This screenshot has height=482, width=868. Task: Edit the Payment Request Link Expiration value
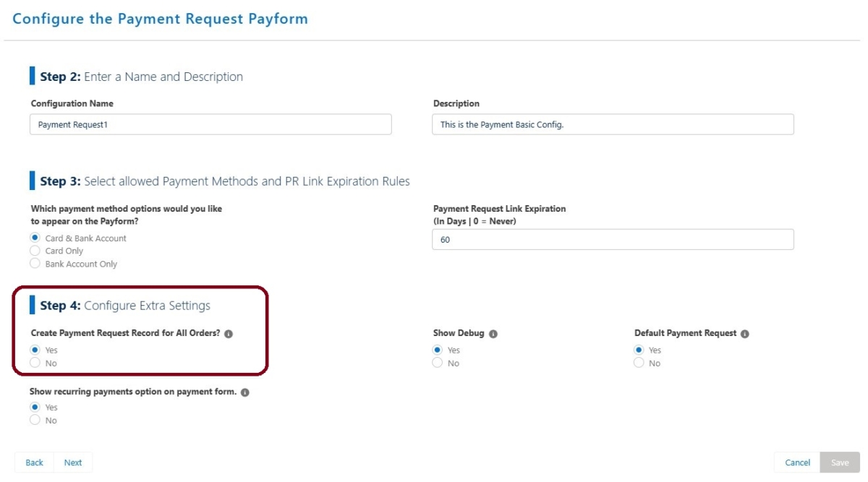613,239
